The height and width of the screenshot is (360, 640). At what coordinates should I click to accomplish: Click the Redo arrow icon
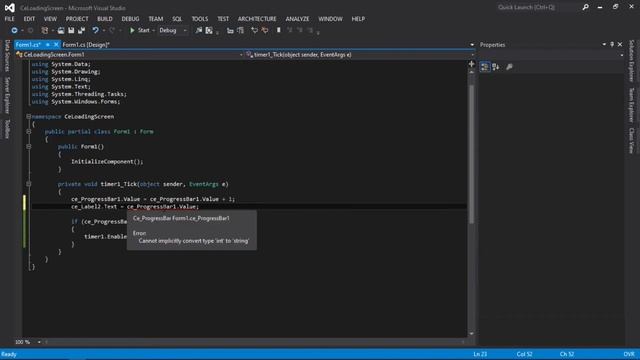pos(112,31)
